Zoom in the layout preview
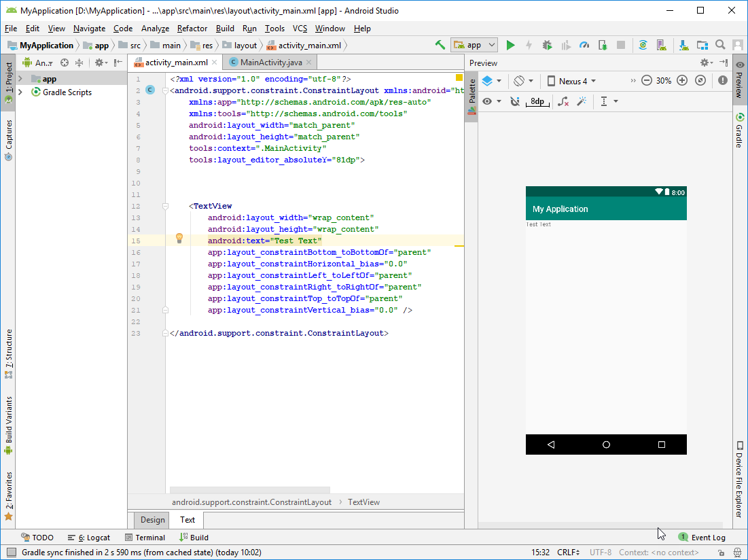This screenshot has width=748, height=560. [x=682, y=81]
